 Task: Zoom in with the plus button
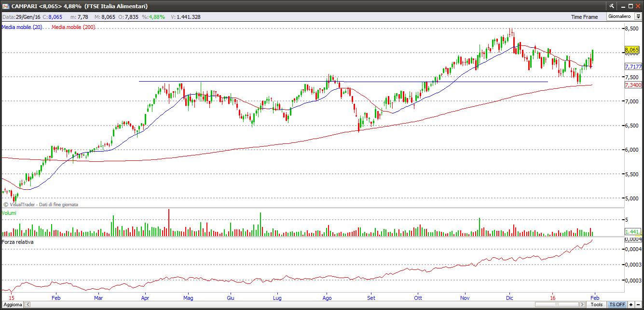(x=631, y=305)
